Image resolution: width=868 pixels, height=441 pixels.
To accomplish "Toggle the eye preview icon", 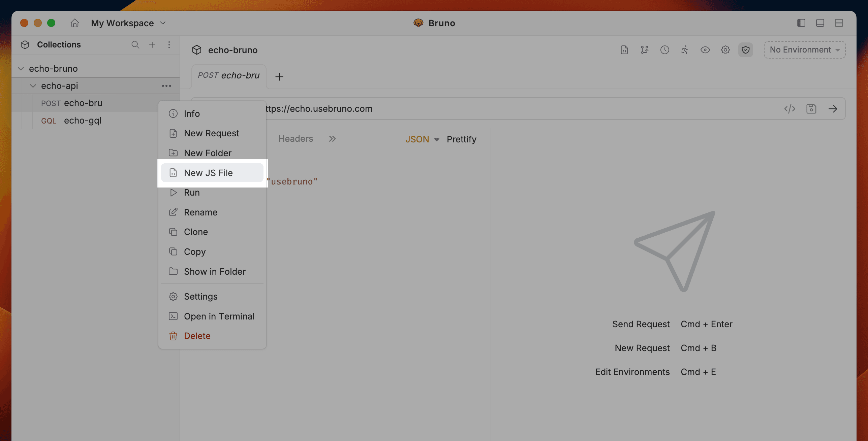I will [x=705, y=50].
